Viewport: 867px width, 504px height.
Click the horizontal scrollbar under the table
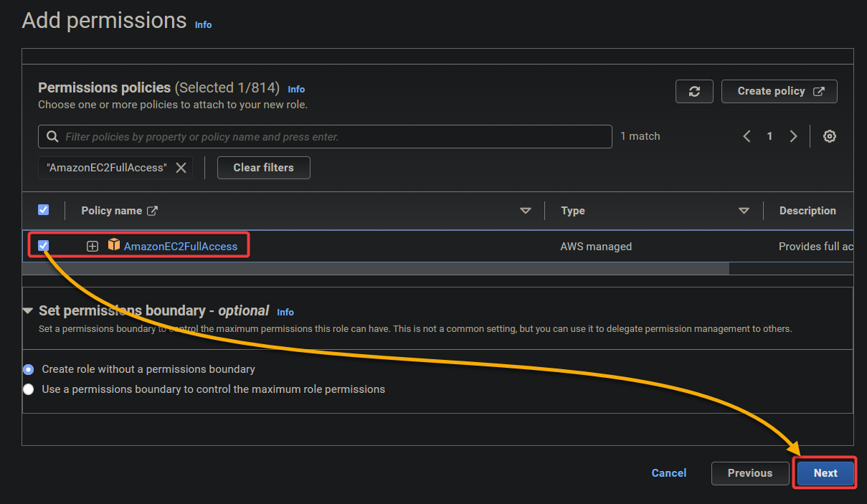[376, 268]
